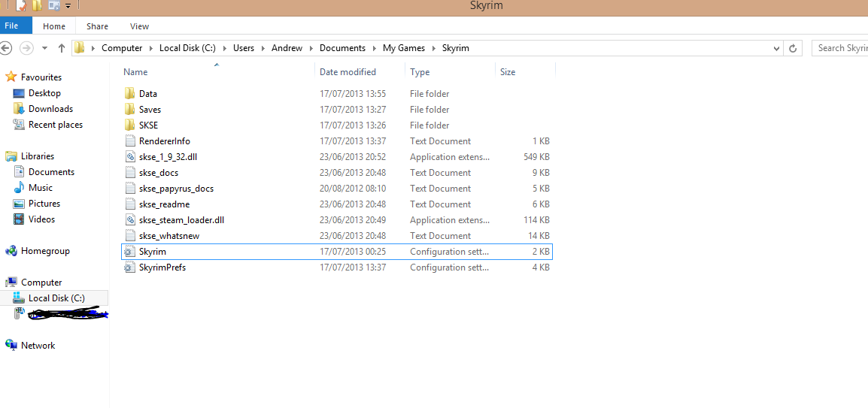Click Computer in the address breadcrumb

(x=122, y=48)
